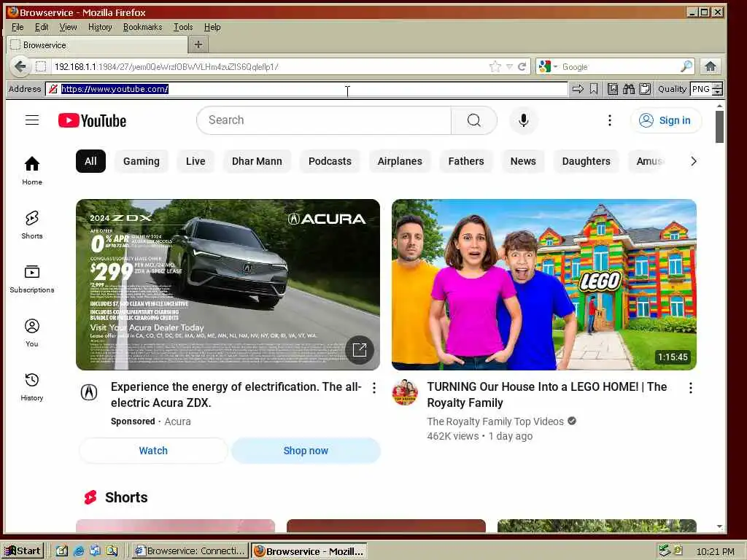Open the YouTube hamburger guide menu
This screenshot has height=560, width=747.
click(x=32, y=120)
